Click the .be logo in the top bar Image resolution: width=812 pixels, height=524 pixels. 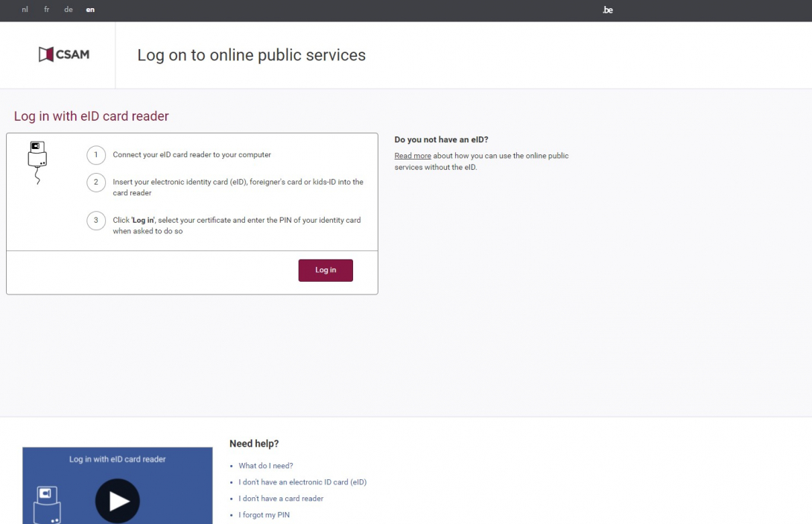pos(607,10)
